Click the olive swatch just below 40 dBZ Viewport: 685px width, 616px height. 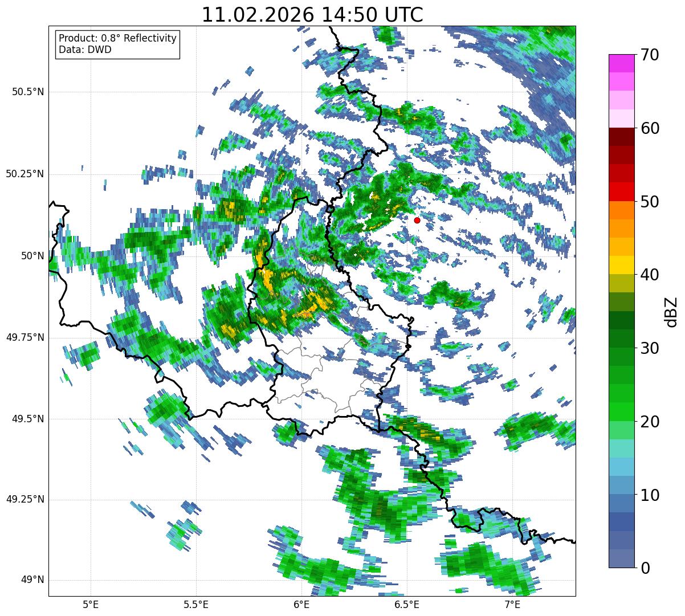[x=621, y=283]
